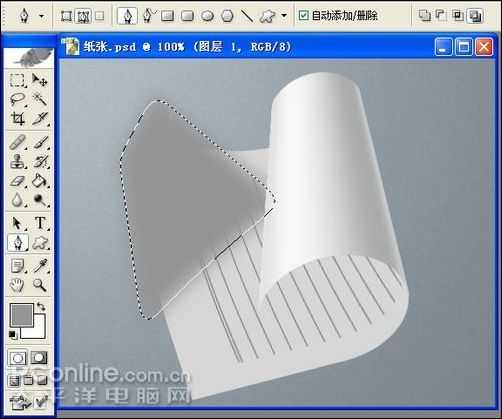
Task: Choose Ellipse tool in options bar
Action: tap(207, 15)
